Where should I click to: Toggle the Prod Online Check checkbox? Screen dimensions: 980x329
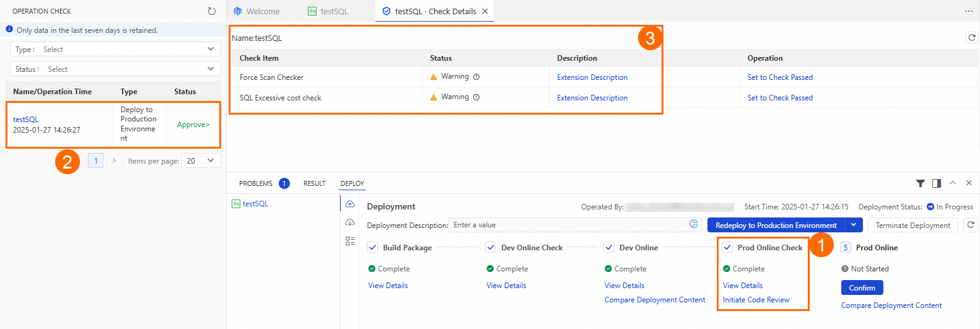coord(727,247)
